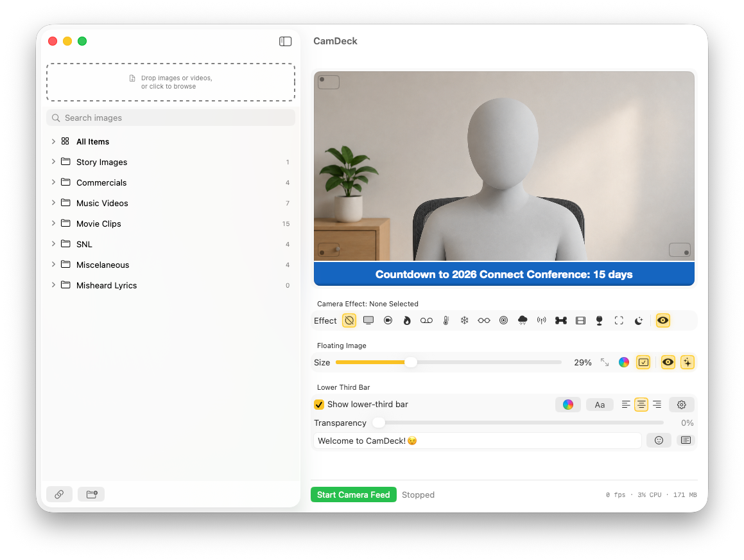Open lower third bar color picker

pyautogui.click(x=568, y=405)
